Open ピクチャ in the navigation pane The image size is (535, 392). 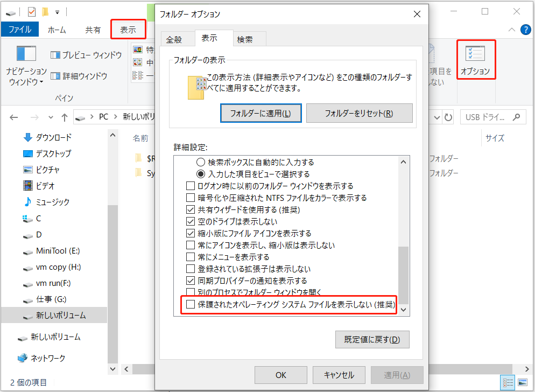click(41, 170)
